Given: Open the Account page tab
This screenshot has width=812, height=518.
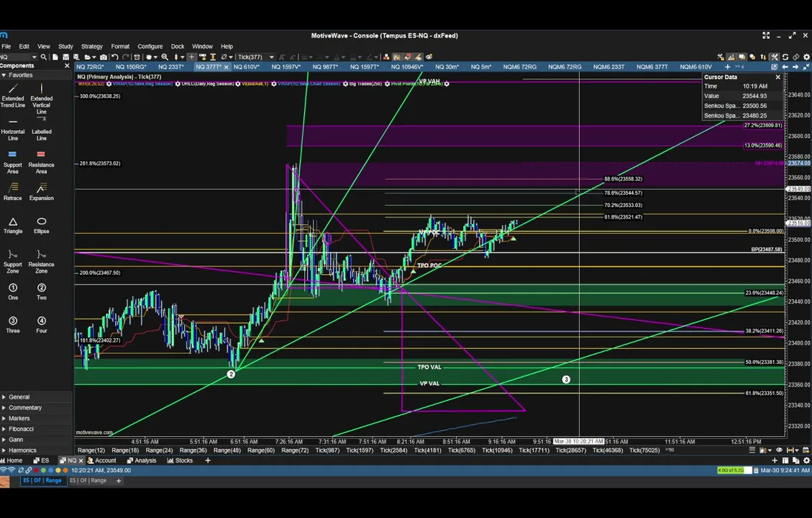Looking at the screenshot, I should point(102,460).
